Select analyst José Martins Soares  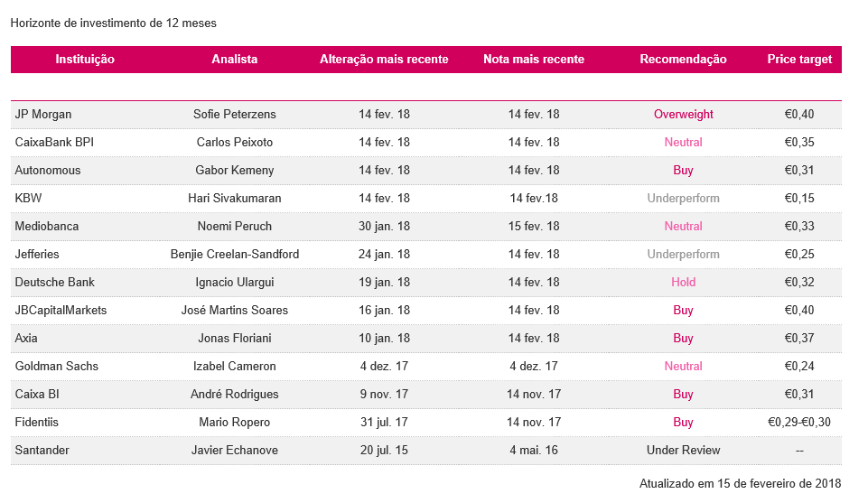235,311
